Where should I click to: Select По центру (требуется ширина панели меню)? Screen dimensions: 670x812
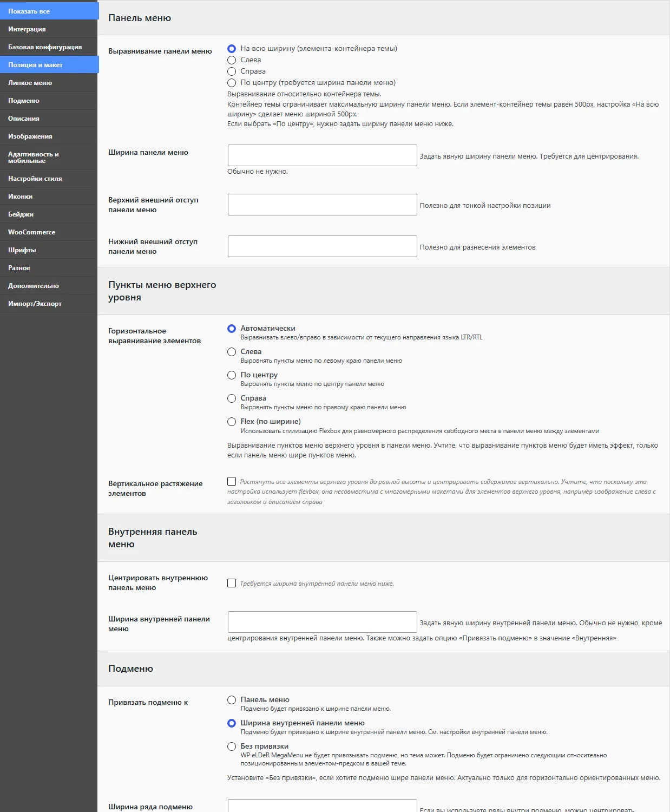[x=232, y=83]
